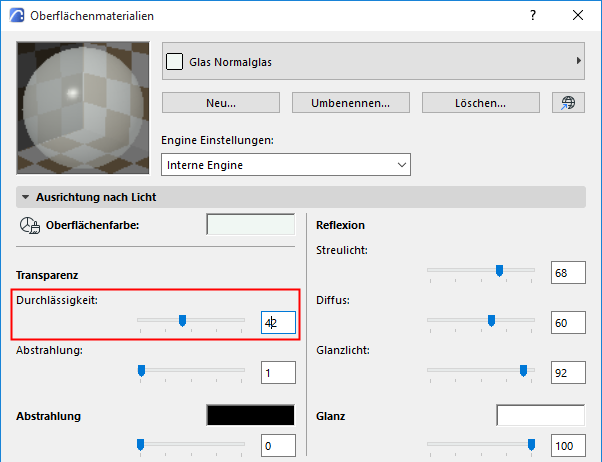Click the Streulicht slider handle
Image resolution: width=602 pixels, height=462 pixels.
[499, 270]
